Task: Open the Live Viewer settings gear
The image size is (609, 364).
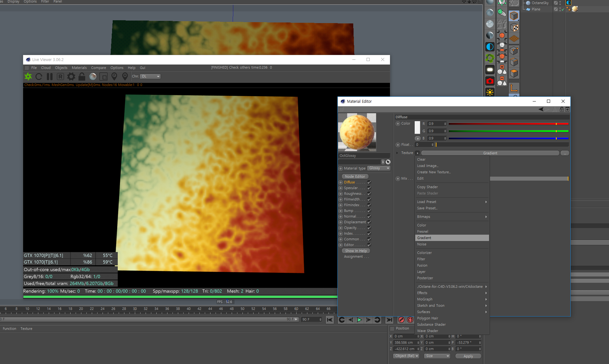Action: tap(71, 77)
